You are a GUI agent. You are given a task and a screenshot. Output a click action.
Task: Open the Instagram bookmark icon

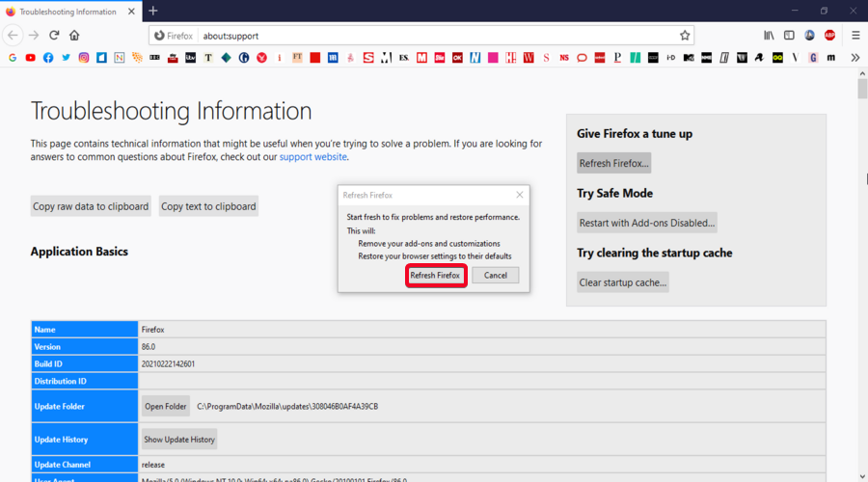84,58
